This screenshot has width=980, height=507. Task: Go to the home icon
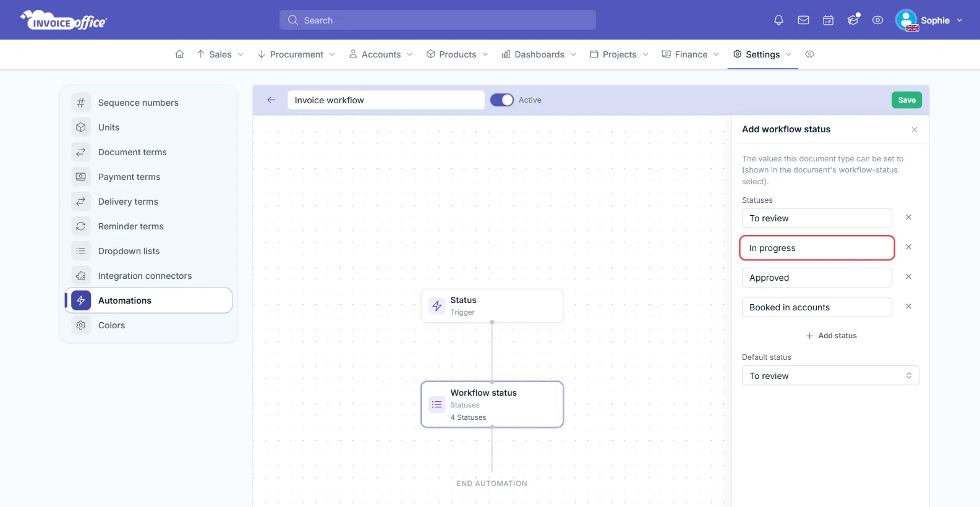pyautogui.click(x=179, y=54)
